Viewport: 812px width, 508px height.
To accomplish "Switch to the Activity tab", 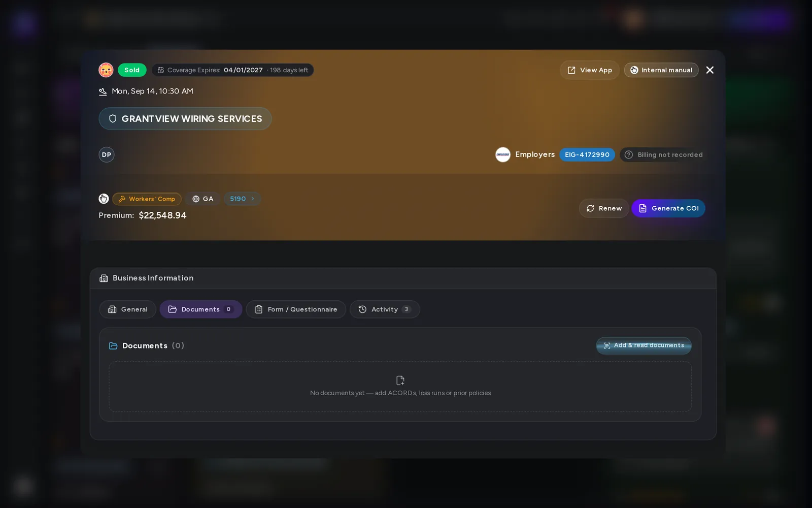I will 385,309.
